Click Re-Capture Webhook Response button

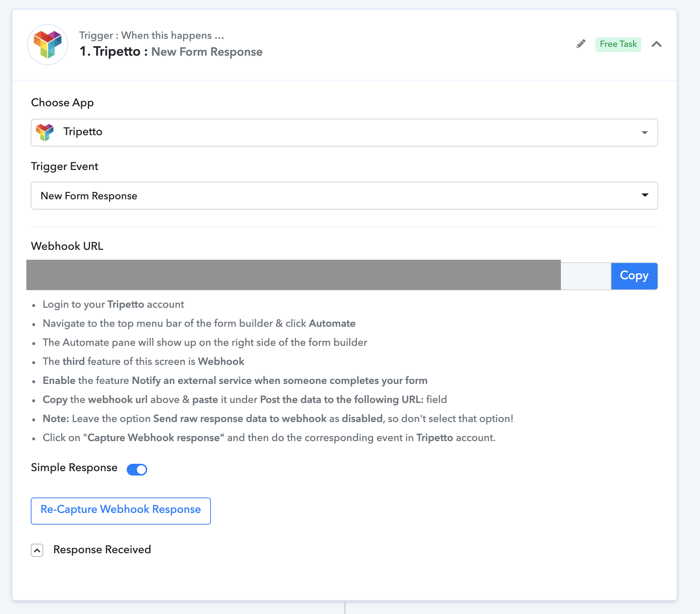[x=121, y=511]
